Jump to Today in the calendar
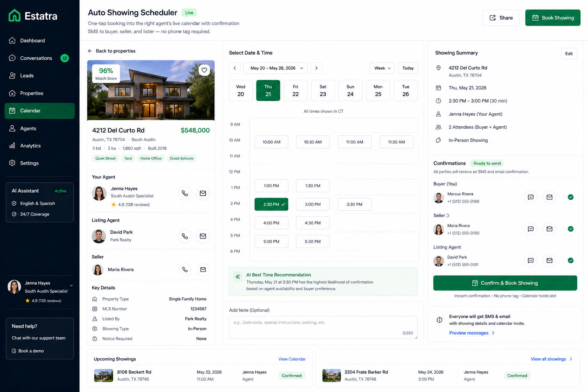This screenshot has width=588, height=392. [x=408, y=68]
